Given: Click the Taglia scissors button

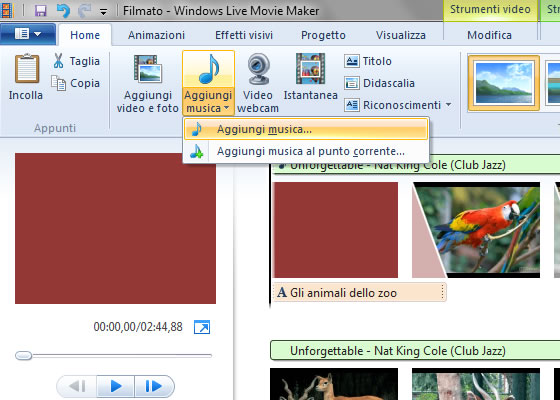Looking at the screenshot, I should point(76,61).
